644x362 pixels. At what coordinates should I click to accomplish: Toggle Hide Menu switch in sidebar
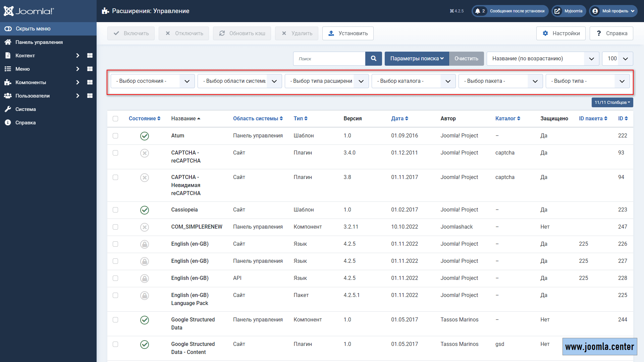(x=8, y=29)
